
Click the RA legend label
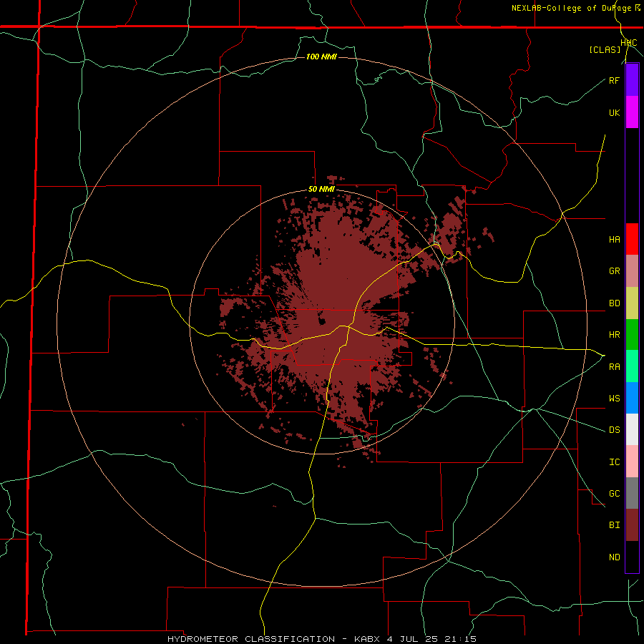tap(614, 367)
